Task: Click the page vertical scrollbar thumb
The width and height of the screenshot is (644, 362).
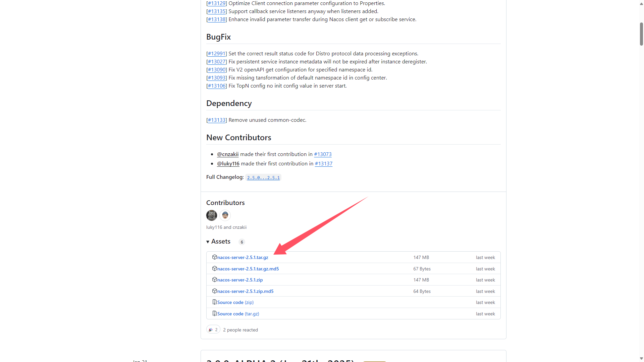Action: tap(641, 34)
